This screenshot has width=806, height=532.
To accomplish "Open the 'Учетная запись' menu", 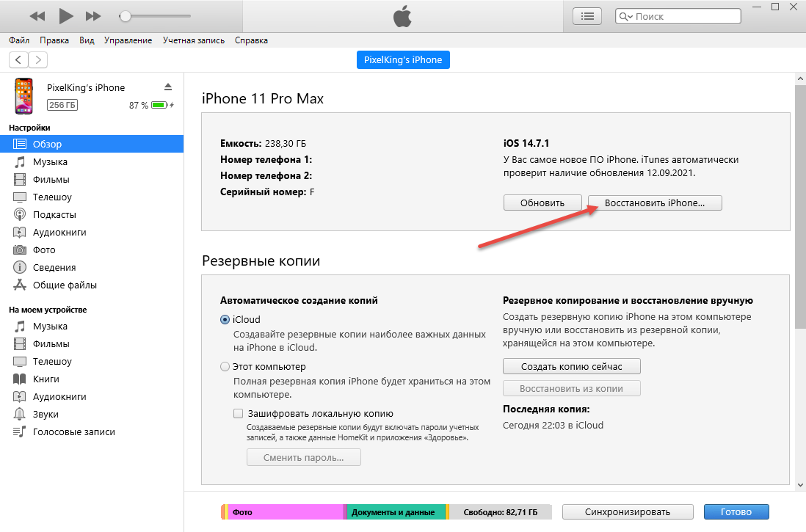I will pos(194,40).
